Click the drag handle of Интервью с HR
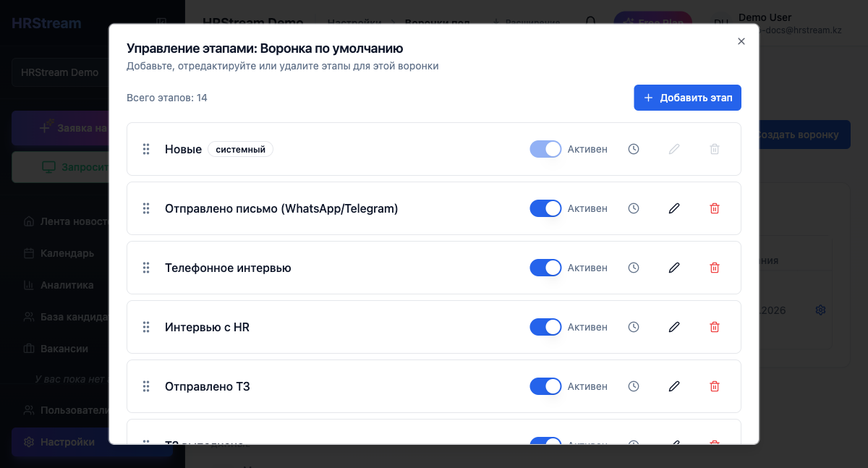Viewport: 868px width, 468px height. [x=146, y=327]
